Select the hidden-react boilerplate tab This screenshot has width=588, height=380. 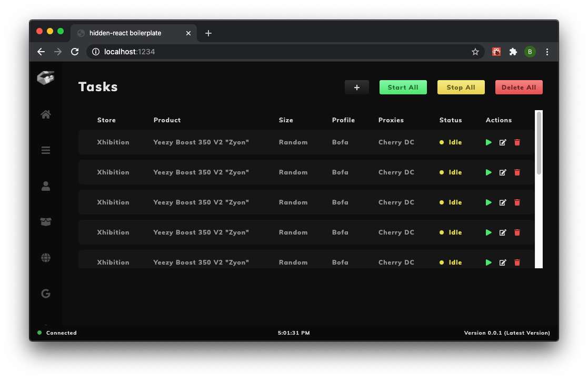(134, 33)
